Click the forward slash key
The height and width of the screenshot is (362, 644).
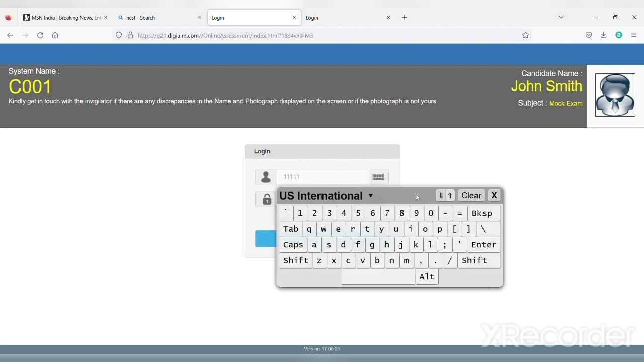click(450, 260)
